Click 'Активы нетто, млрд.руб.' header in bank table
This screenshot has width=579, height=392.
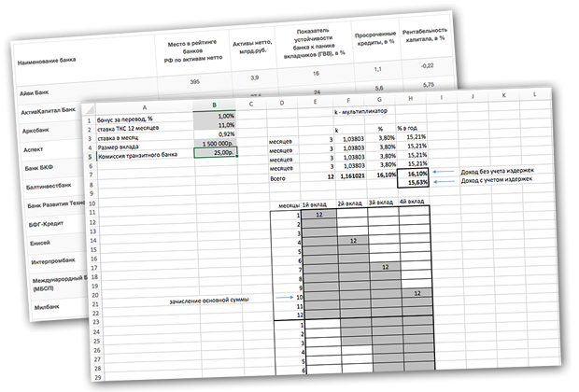pos(252,47)
